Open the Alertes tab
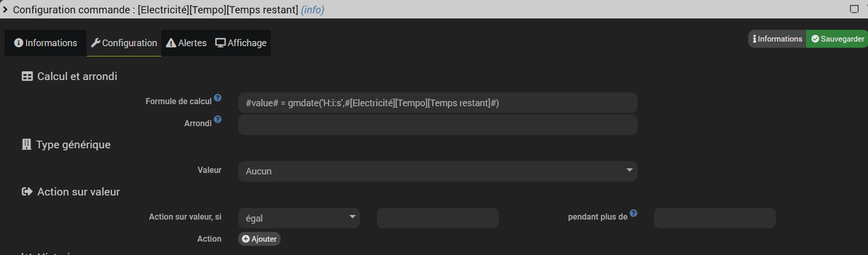The height and width of the screenshot is (255, 868). tap(186, 43)
